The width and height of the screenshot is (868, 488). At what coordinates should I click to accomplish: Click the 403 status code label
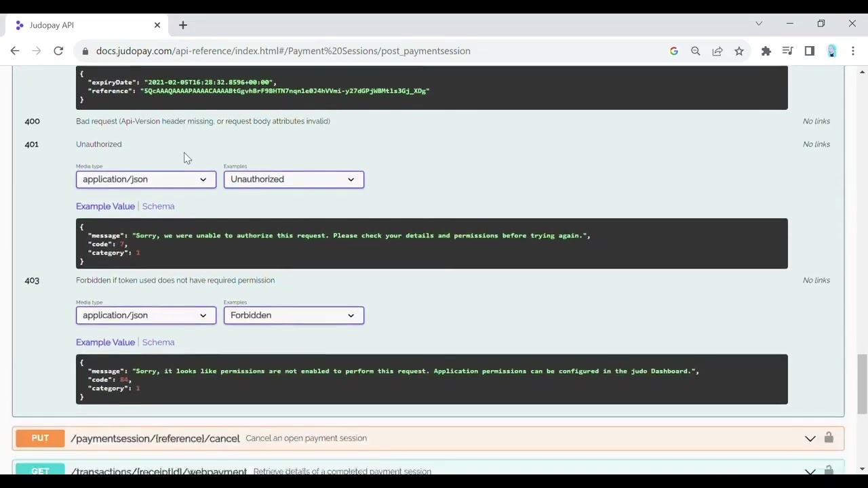(x=32, y=280)
